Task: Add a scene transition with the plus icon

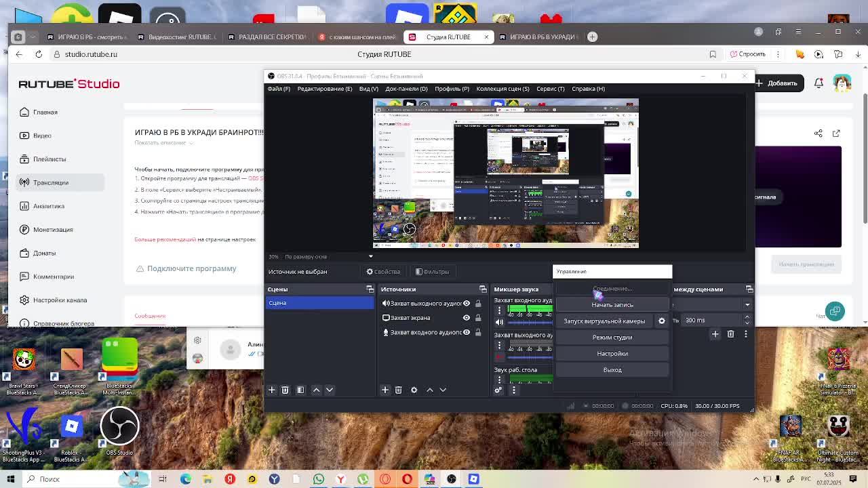Action: point(715,333)
